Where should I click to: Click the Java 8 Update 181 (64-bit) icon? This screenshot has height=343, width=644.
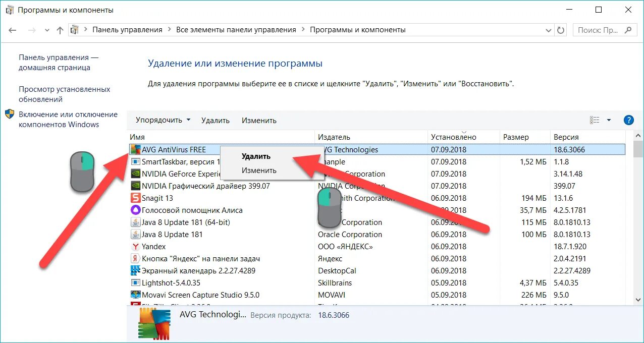(x=135, y=222)
